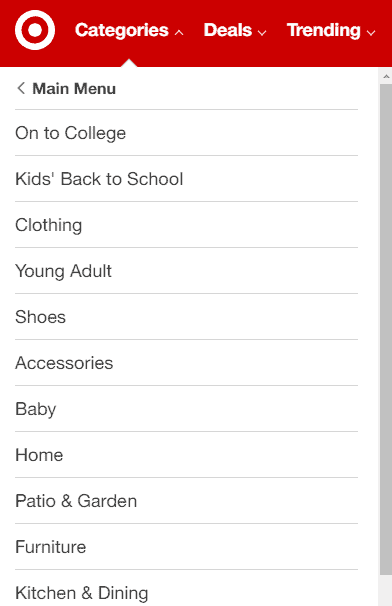Select Patio & Garden
The image size is (392, 606).
coord(186,501)
